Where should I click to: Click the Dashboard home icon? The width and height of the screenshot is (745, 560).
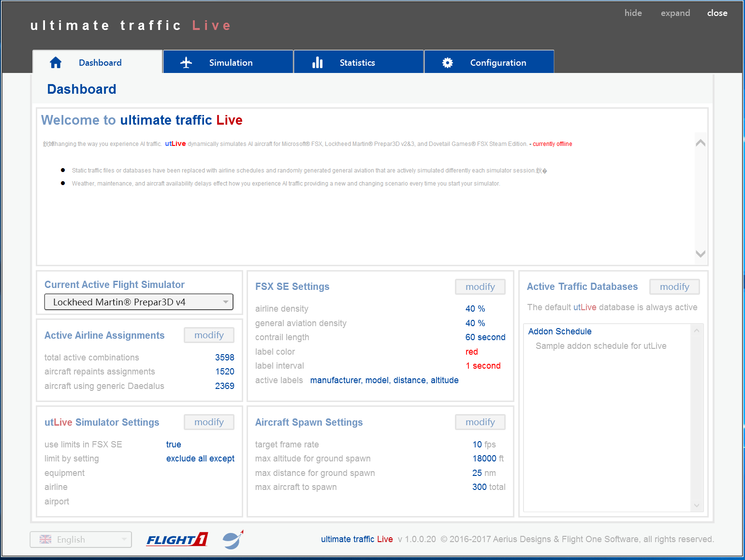coord(56,63)
